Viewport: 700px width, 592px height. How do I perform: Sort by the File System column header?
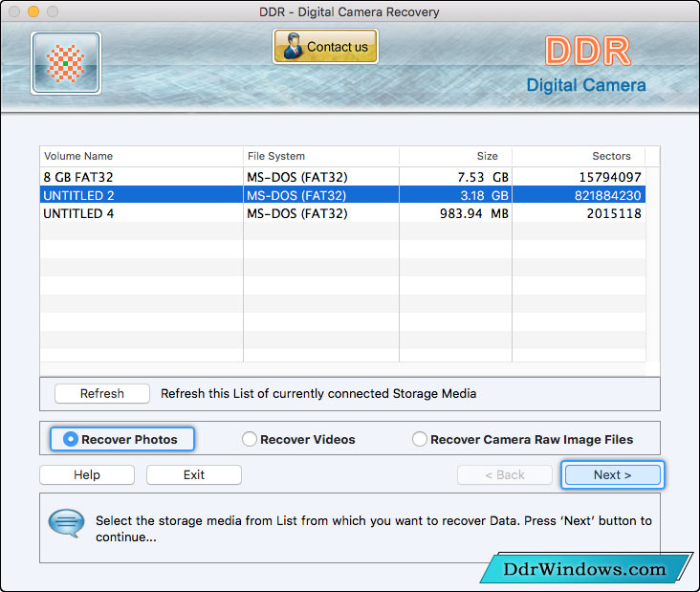click(x=321, y=156)
